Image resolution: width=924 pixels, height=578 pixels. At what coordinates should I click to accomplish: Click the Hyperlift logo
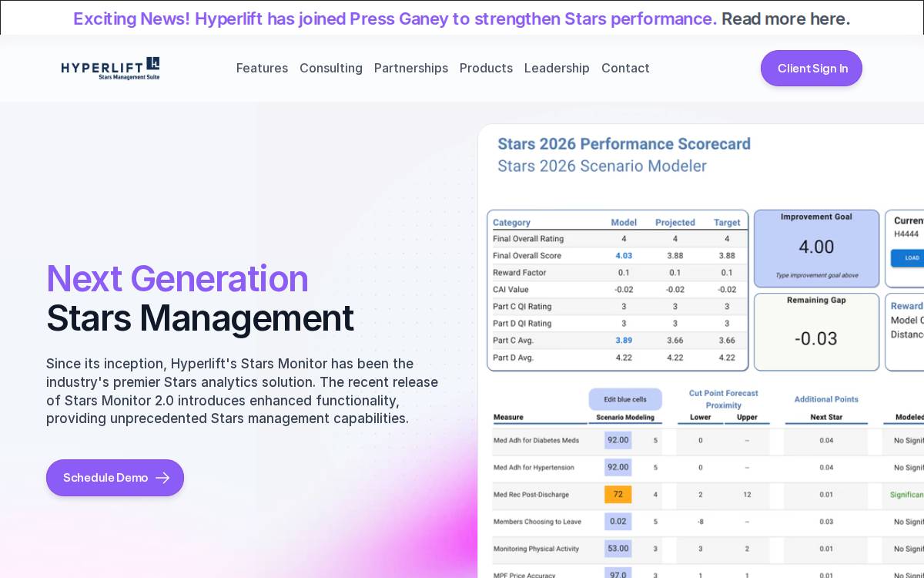[x=111, y=68]
